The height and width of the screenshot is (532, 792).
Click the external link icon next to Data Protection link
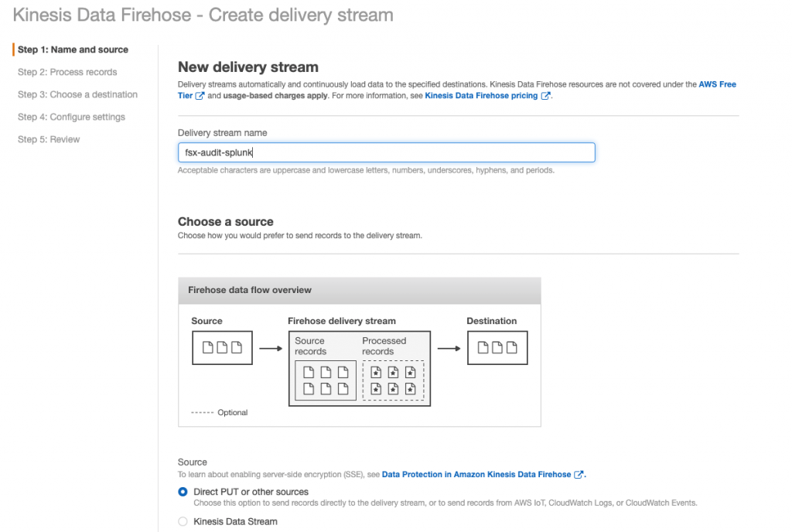coord(577,474)
